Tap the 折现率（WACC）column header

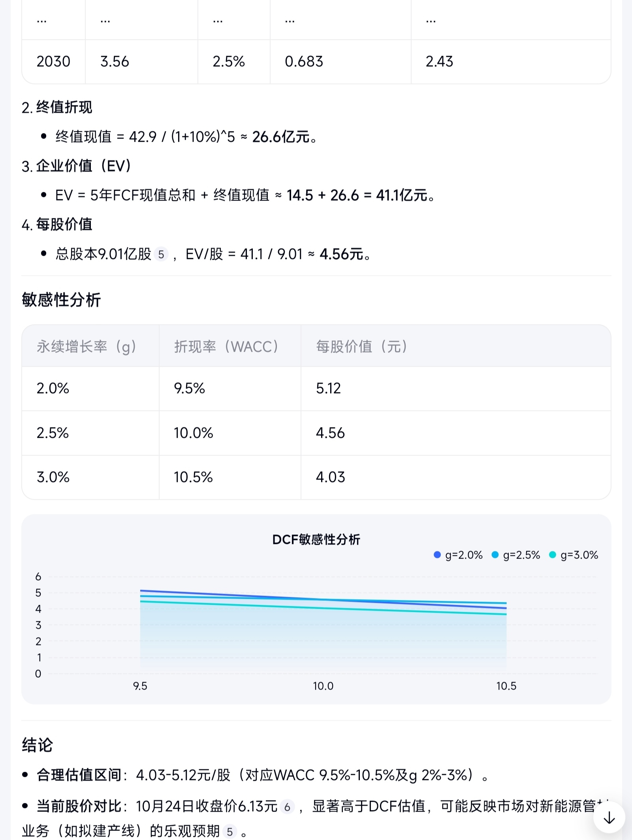(226, 347)
